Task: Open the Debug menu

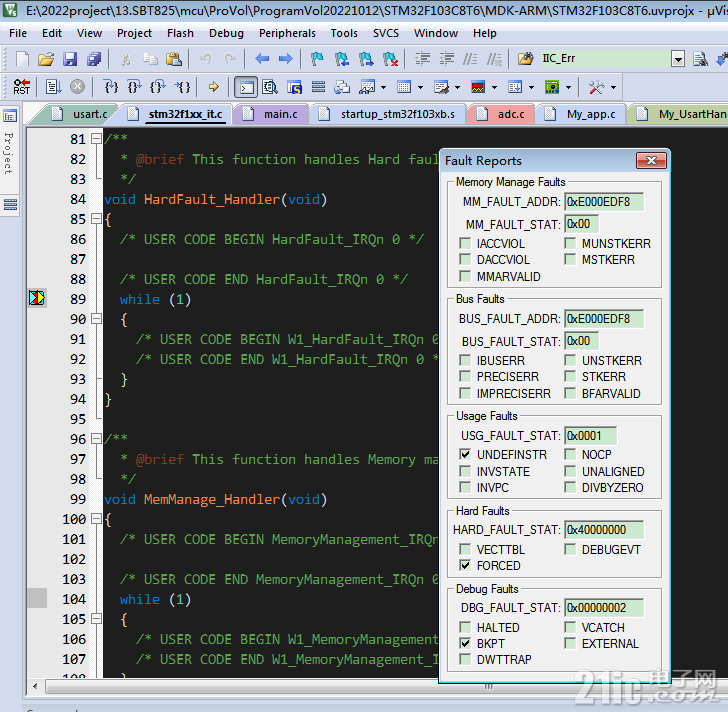Action: coord(226,33)
